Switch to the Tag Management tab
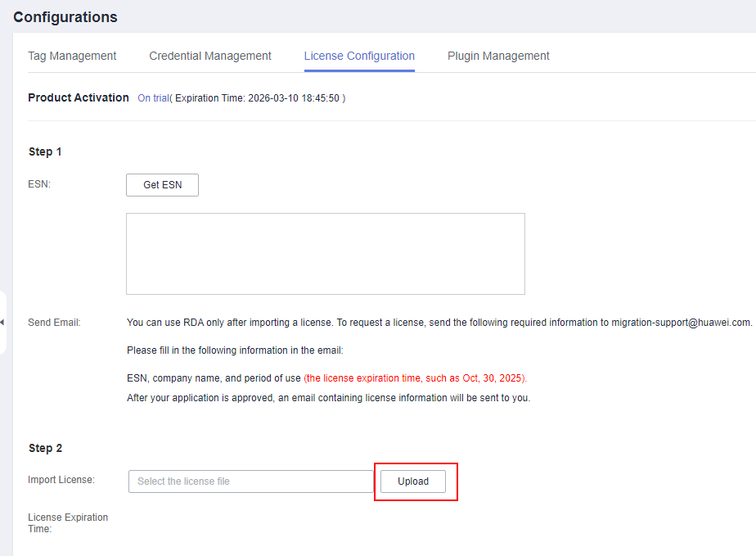This screenshot has height=556, width=756. point(72,56)
